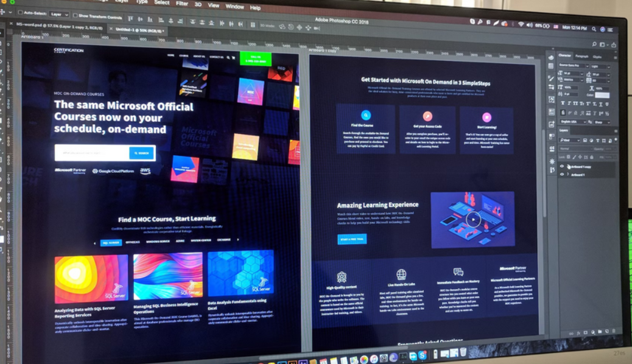Screen dimensions: 632x364
Task: Click the pixel layer filter icon
Action: [x=585, y=140]
